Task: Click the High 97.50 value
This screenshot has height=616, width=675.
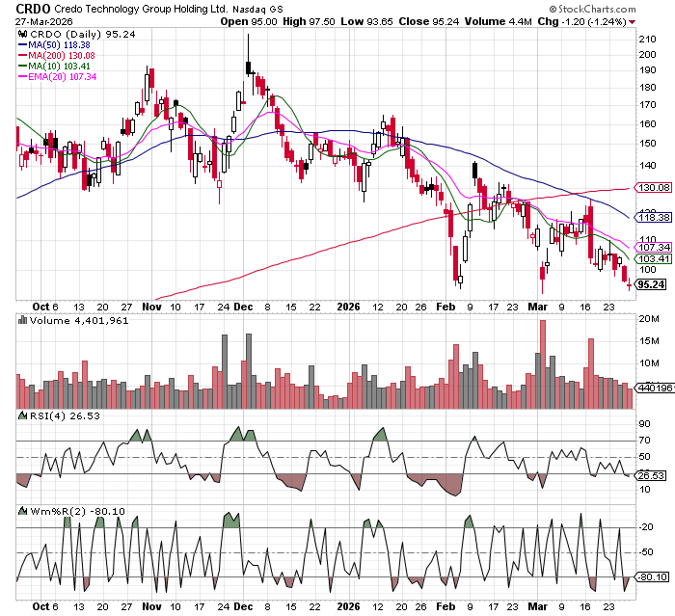Action: click(309, 21)
